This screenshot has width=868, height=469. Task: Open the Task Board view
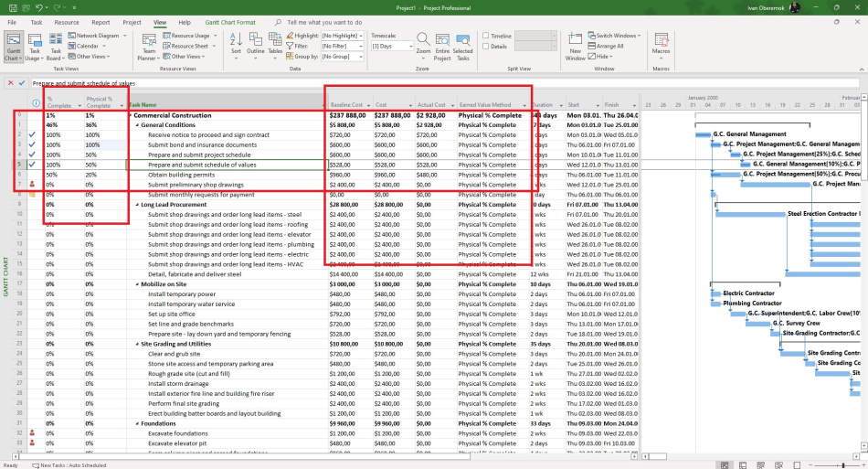[55, 47]
